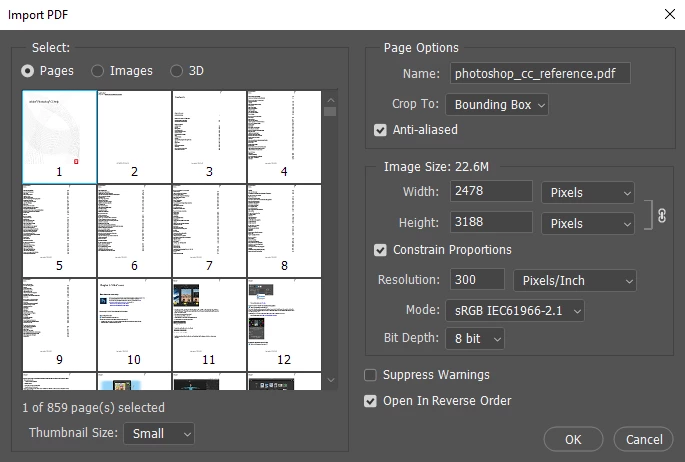Close the Import PDF dialog

click(x=670, y=14)
